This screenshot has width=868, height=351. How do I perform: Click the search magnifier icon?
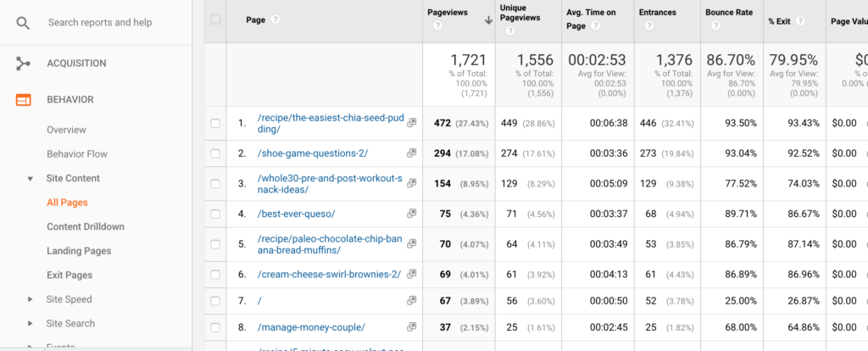coord(22,23)
